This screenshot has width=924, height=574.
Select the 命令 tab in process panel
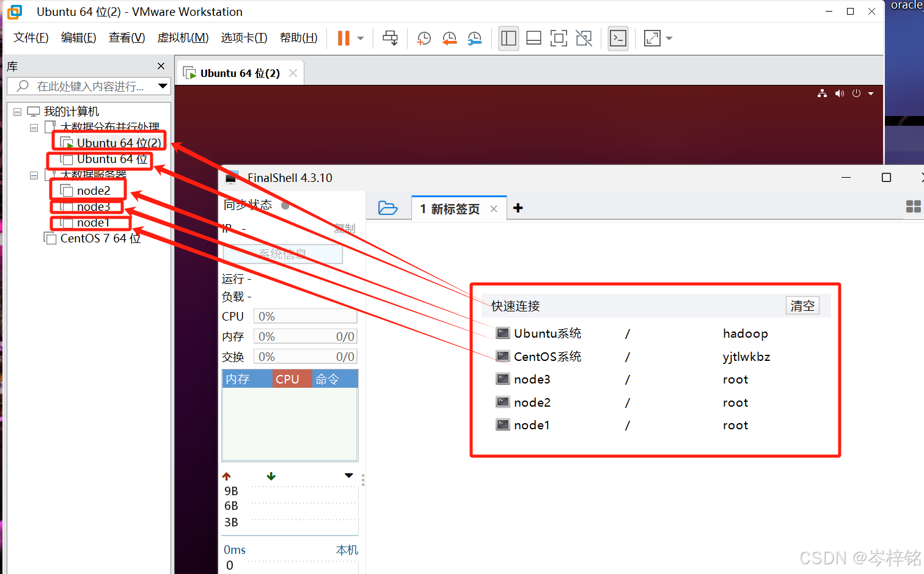pyautogui.click(x=335, y=379)
